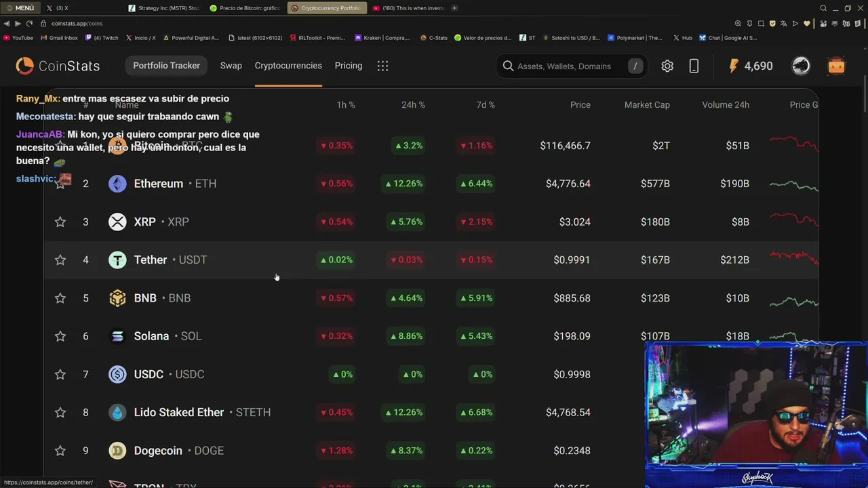Open the Dogecoin coin page link
Image resolution: width=868 pixels, height=488 pixels.
(178, 451)
